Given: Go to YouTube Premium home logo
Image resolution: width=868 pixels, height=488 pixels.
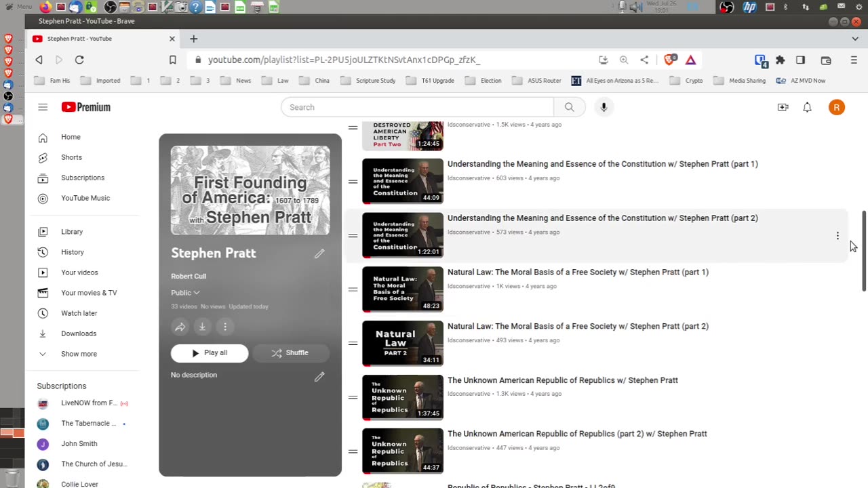Looking at the screenshot, I should [85, 107].
